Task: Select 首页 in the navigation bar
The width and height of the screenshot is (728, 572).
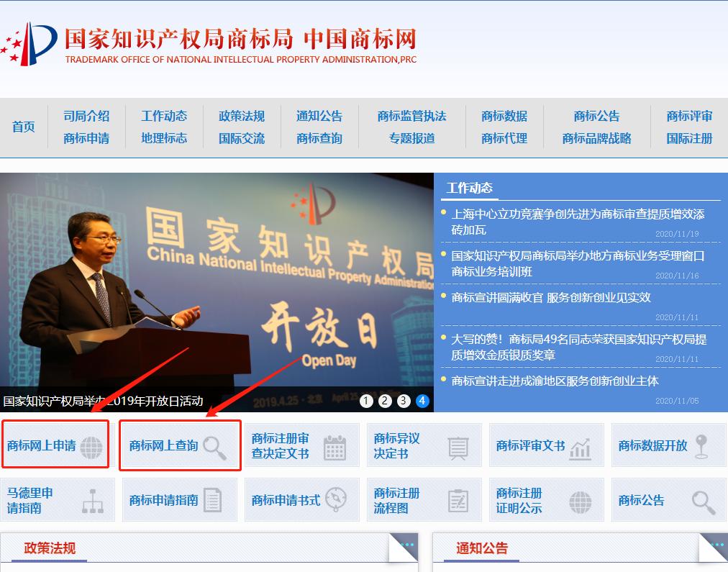Action: 22,125
